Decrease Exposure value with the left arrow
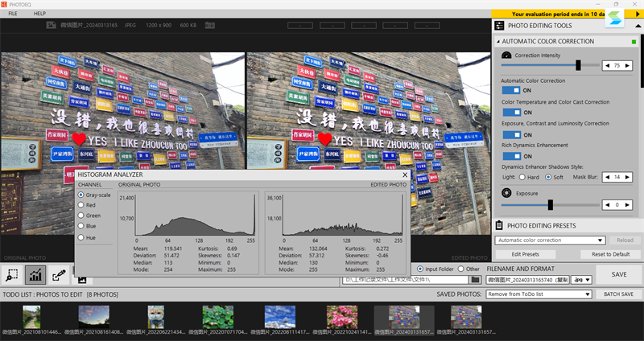This screenshot has height=341, width=644. (607, 205)
